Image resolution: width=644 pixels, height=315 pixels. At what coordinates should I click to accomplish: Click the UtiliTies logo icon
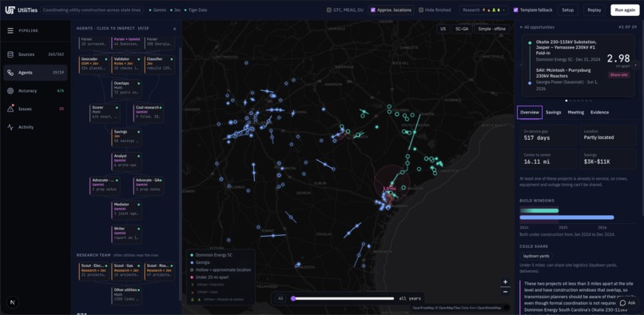10,10
